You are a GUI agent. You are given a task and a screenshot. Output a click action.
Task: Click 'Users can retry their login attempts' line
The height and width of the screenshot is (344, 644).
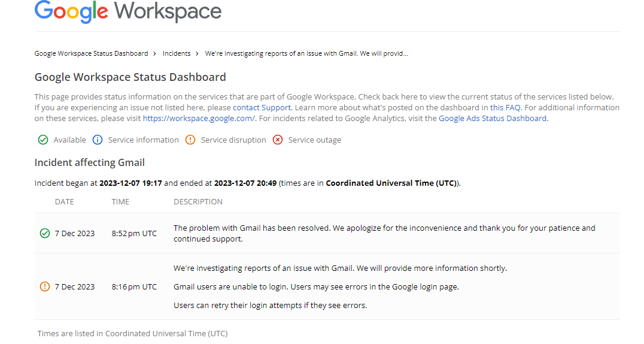(271, 305)
